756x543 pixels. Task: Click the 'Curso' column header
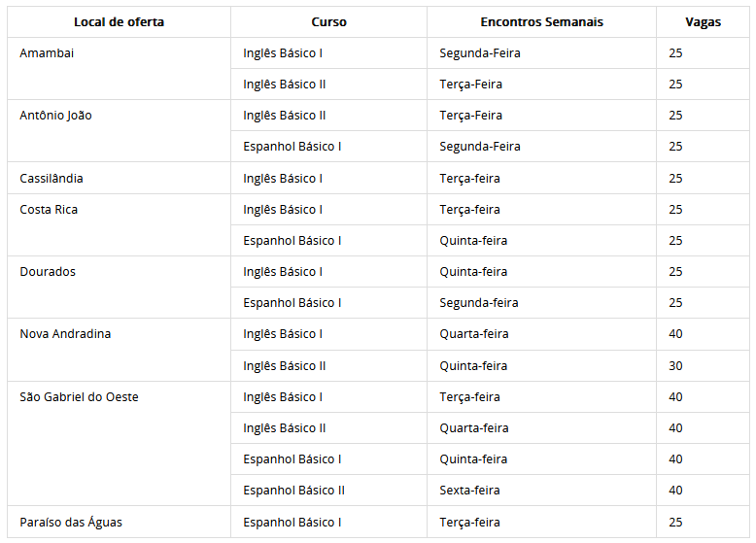[x=328, y=21]
